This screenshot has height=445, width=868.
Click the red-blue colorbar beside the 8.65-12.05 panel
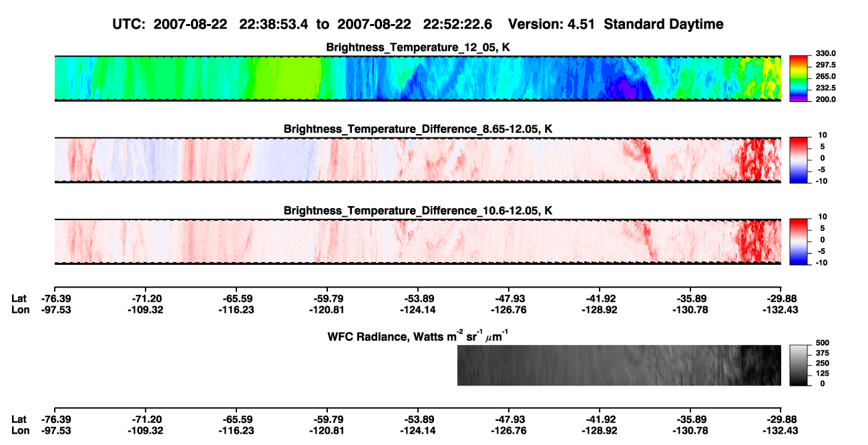[x=799, y=160]
